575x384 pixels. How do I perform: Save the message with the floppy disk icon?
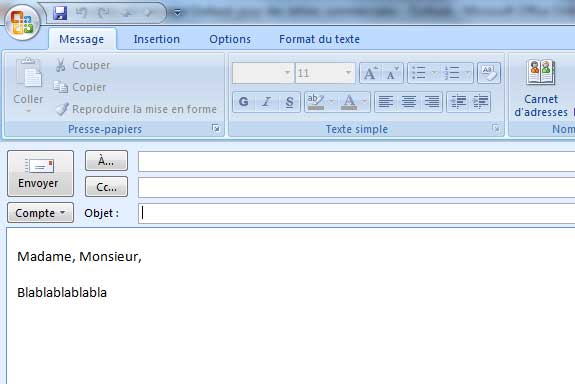pyautogui.click(x=60, y=13)
